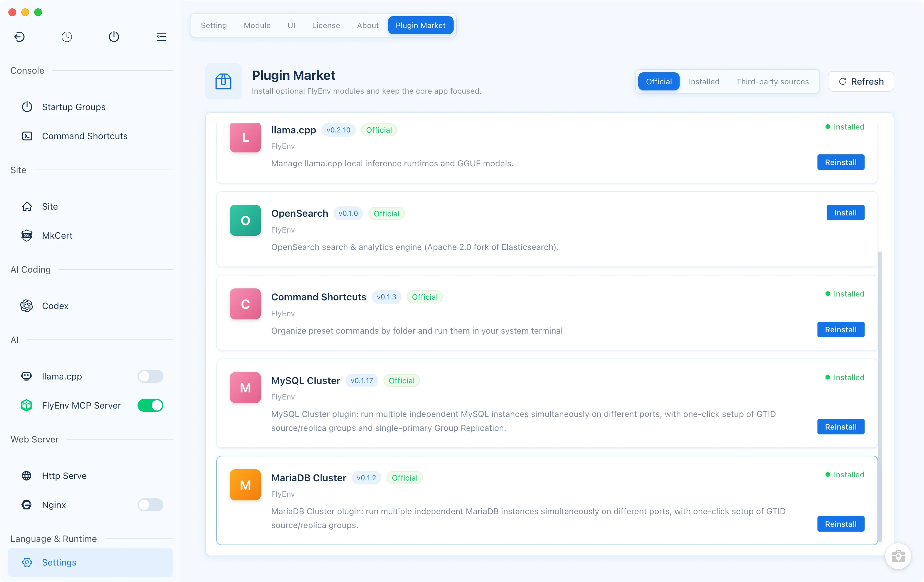Reinstall the Command Shortcuts plugin
This screenshot has height=582, width=924.
(x=841, y=329)
